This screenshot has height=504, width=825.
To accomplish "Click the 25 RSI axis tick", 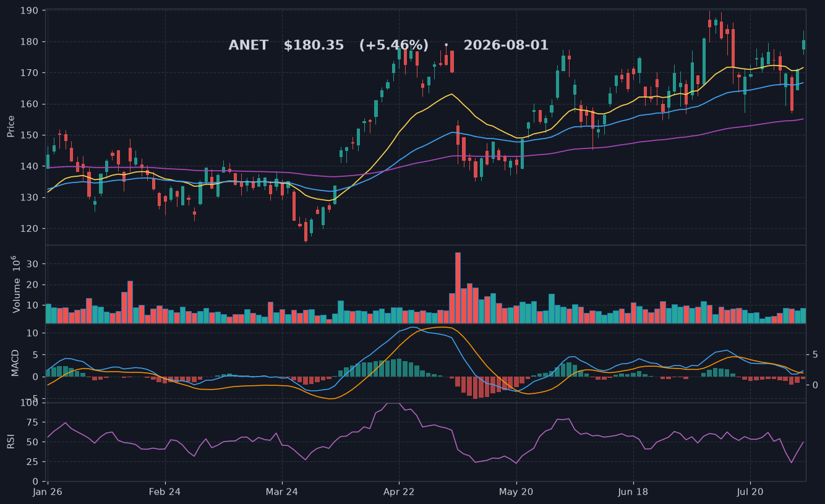I will coord(33,462).
